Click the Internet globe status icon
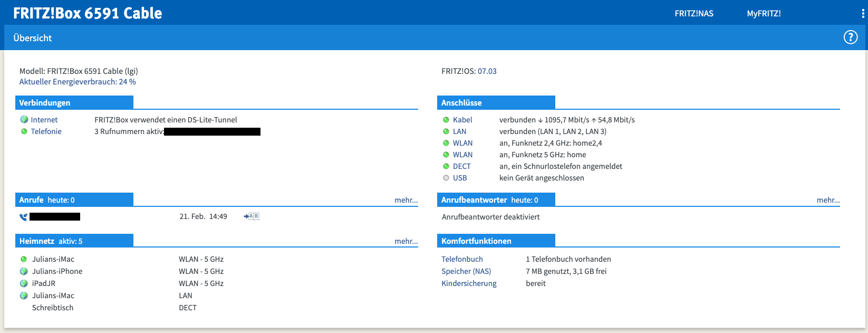 (x=24, y=120)
